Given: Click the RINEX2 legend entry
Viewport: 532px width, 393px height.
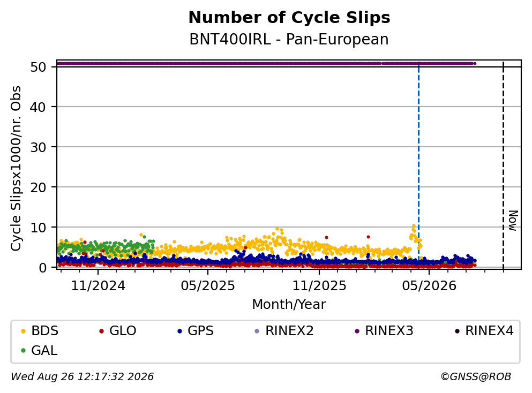Looking at the screenshot, I should 284,330.
